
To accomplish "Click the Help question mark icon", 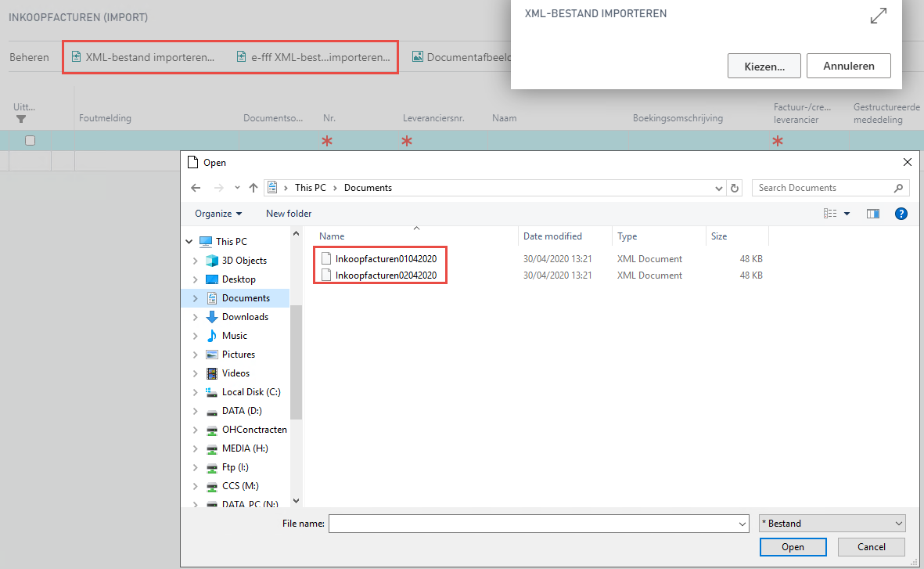I will (x=901, y=213).
